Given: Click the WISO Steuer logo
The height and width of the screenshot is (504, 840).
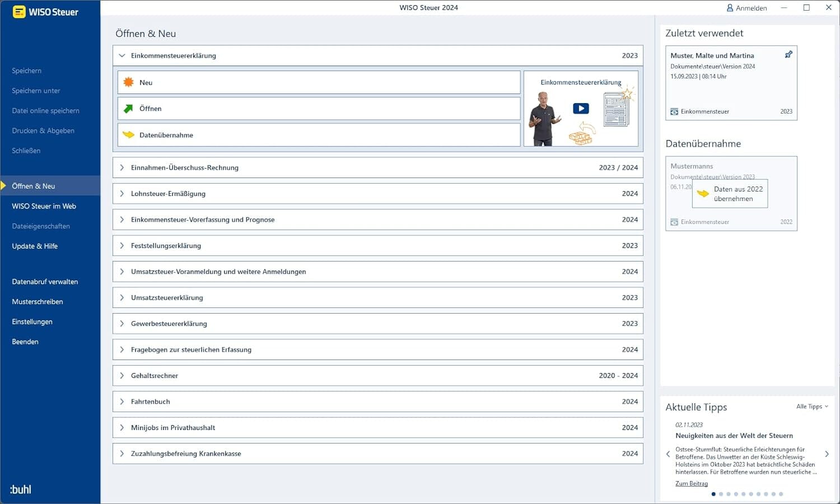Looking at the screenshot, I should [x=46, y=12].
